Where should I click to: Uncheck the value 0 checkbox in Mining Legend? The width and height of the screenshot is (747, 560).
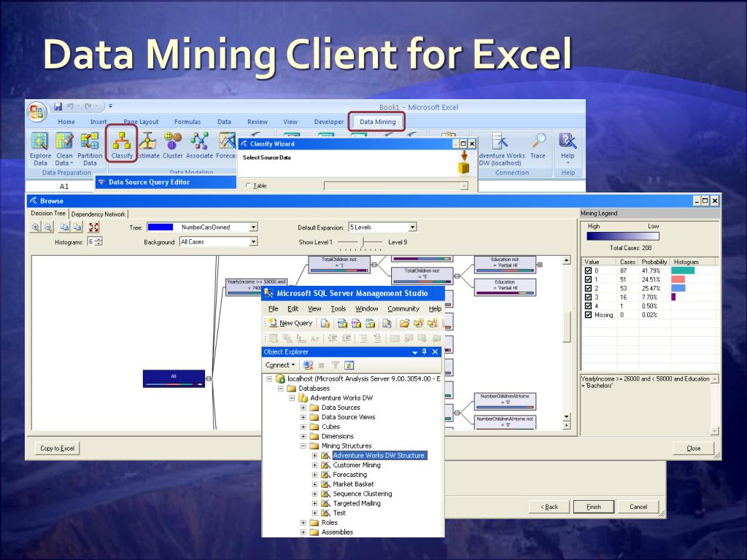coord(589,271)
